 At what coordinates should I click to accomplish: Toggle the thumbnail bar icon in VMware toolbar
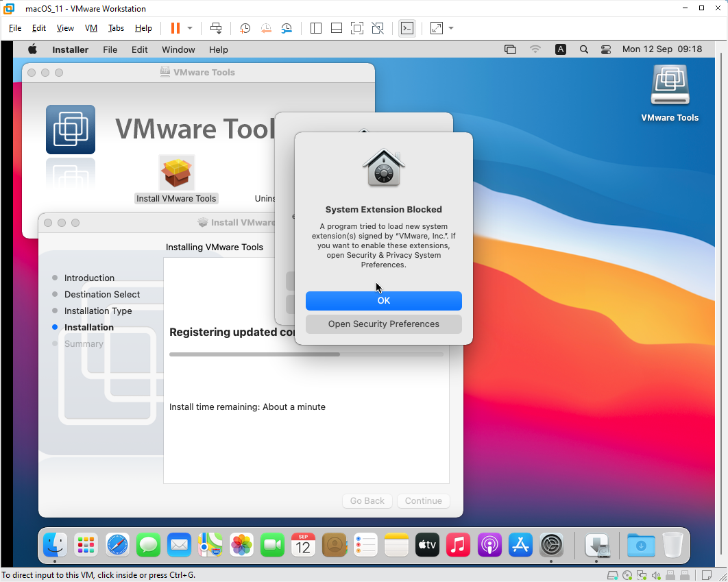tap(337, 28)
